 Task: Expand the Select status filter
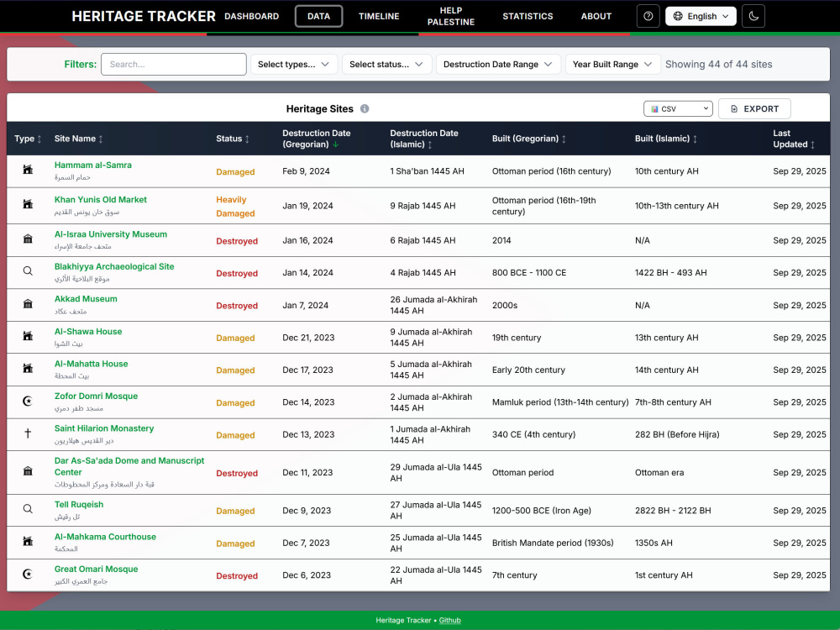pos(386,65)
